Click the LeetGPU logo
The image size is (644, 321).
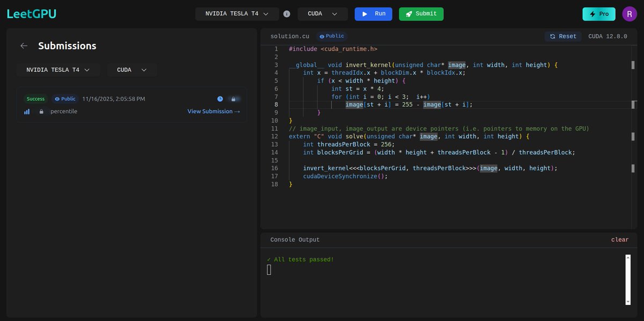[31, 13]
